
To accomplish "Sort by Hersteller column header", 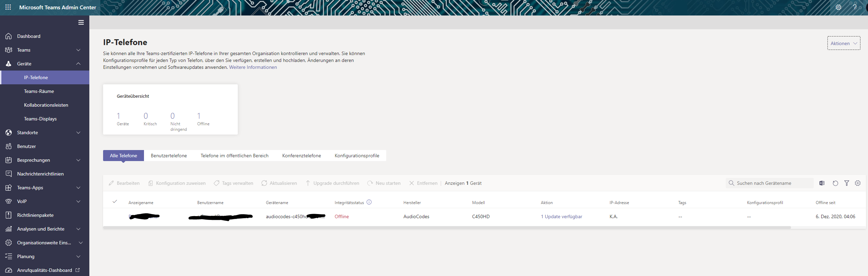I will [x=412, y=203].
